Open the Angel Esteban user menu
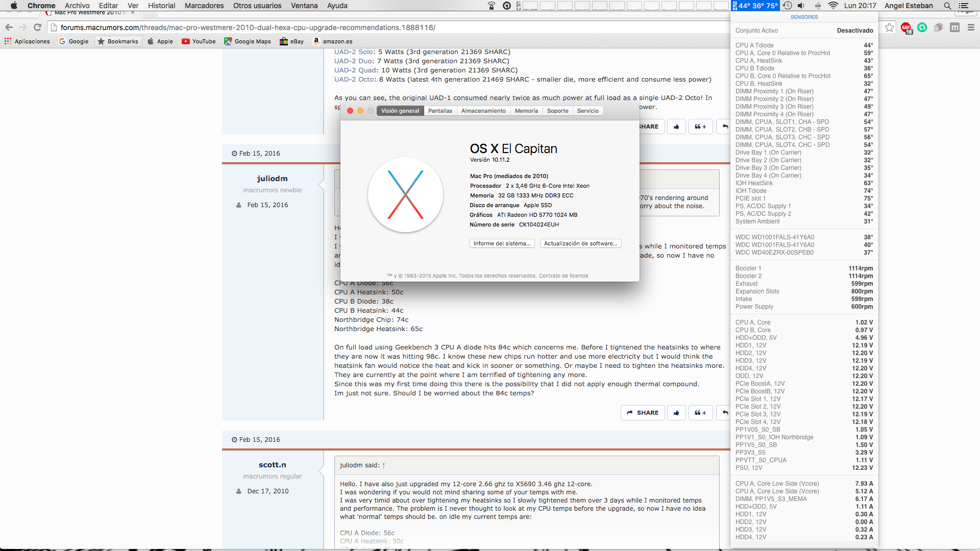The height and width of the screenshot is (551, 980). click(909, 6)
